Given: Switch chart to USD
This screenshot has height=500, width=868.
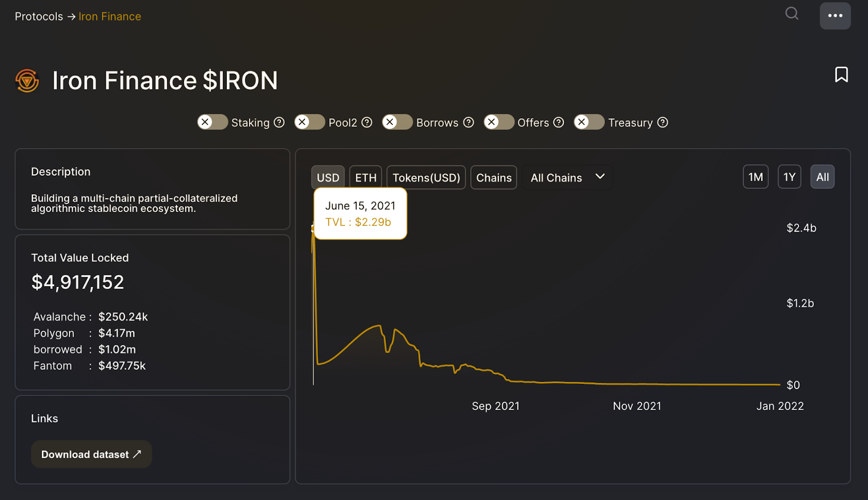Looking at the screenshot, I should pyautogui.click(x=328, y=177).
